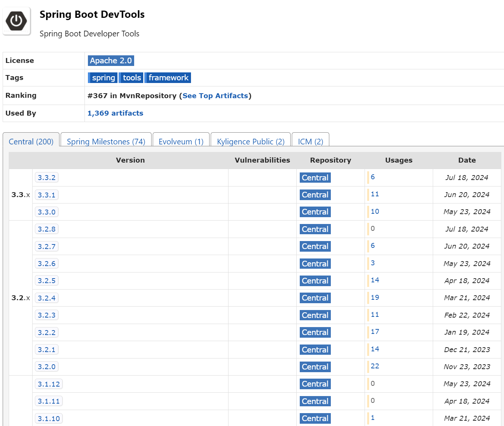Open version 3.2.2
The image size is (504, 426).
click(47, 332)
